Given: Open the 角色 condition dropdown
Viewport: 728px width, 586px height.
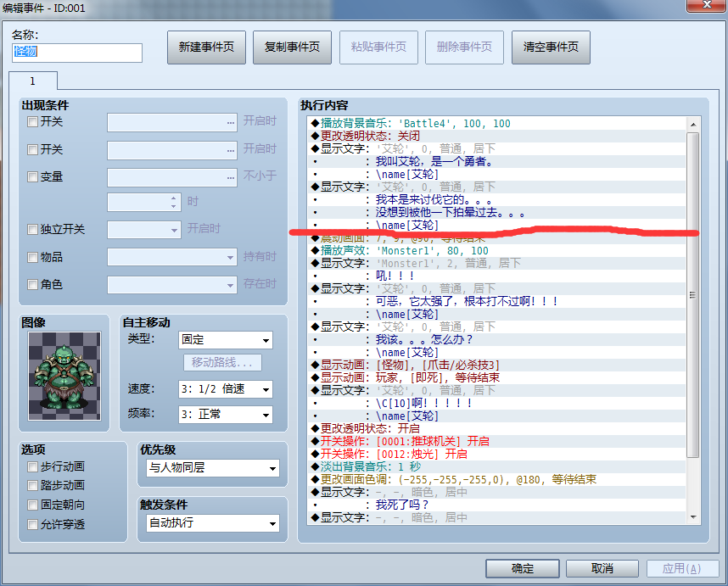Looking at the screenshot, I should (172, 284).
